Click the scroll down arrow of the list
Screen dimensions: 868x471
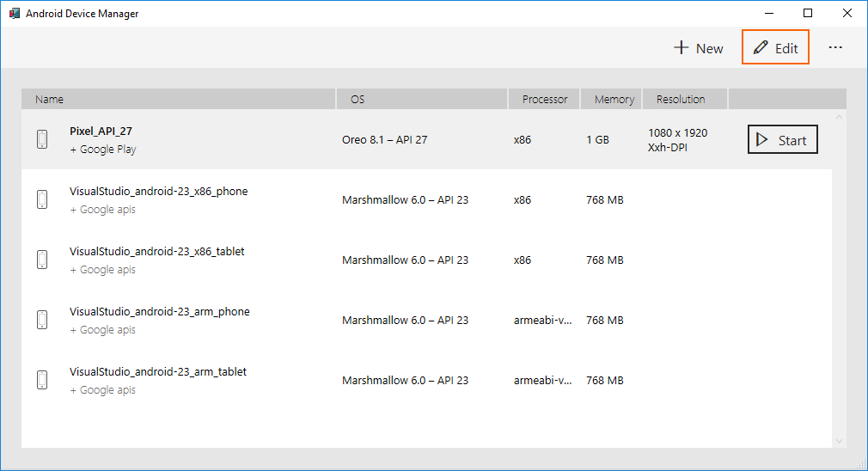point(840,441)
